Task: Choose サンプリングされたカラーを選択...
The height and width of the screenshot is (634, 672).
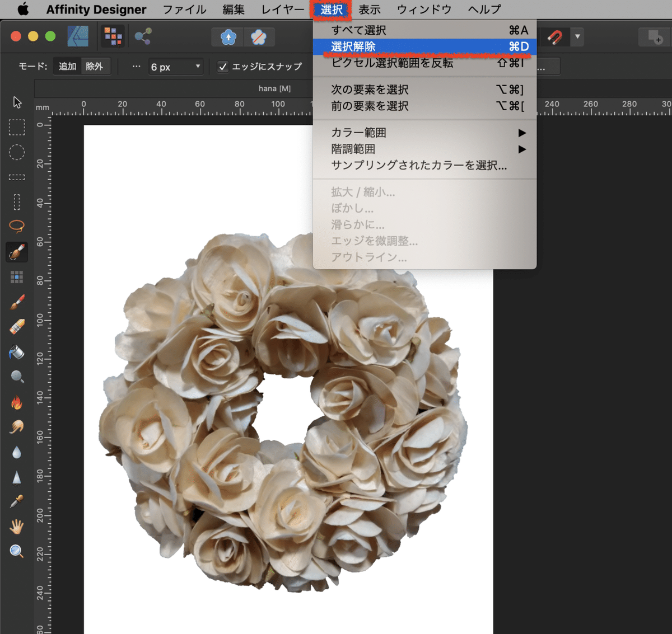Action: pos(424,165)
